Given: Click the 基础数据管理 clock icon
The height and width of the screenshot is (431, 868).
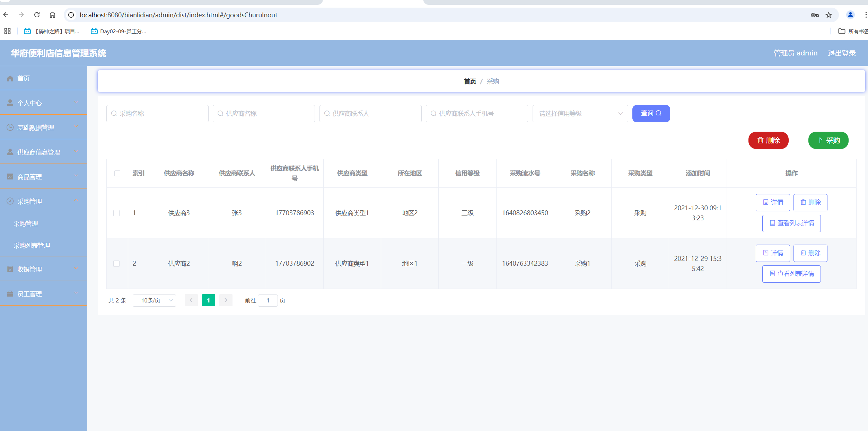Looking at the screenshot, I should pyautogui.click(x=10, y=127).
